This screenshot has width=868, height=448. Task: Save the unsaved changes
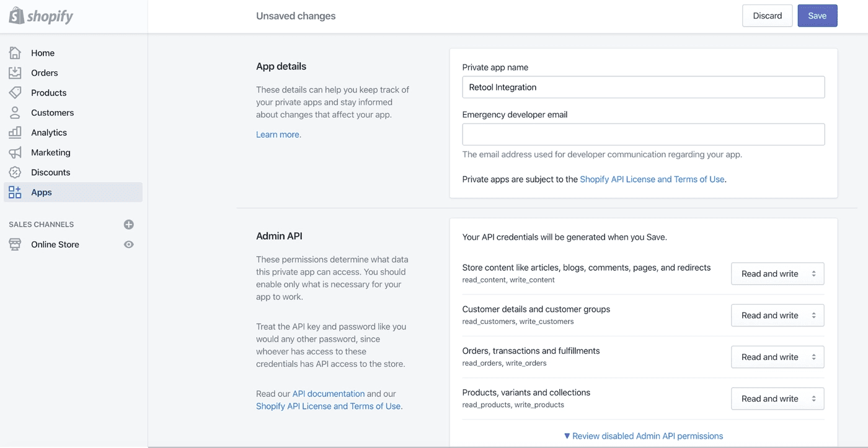[817, 16]
